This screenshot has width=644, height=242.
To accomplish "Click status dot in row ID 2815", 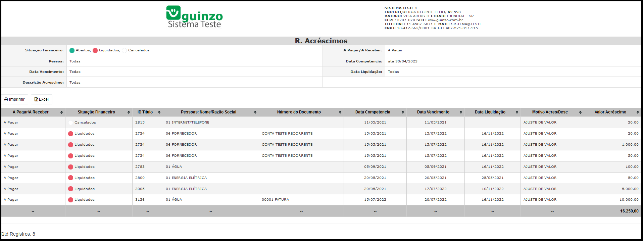I will (70, 123).
